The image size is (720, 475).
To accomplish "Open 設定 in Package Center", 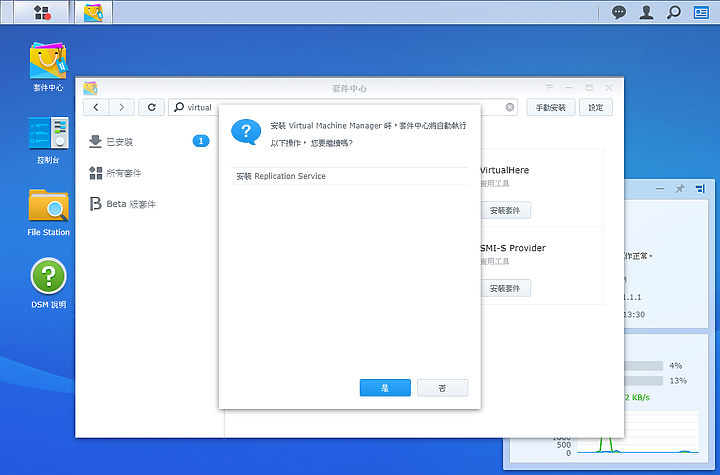I will (x=596, y=107).
